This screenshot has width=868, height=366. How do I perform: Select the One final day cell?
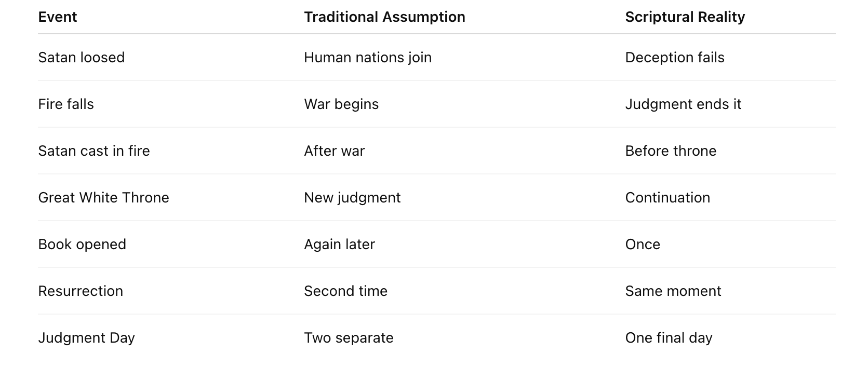click(669, 338)
